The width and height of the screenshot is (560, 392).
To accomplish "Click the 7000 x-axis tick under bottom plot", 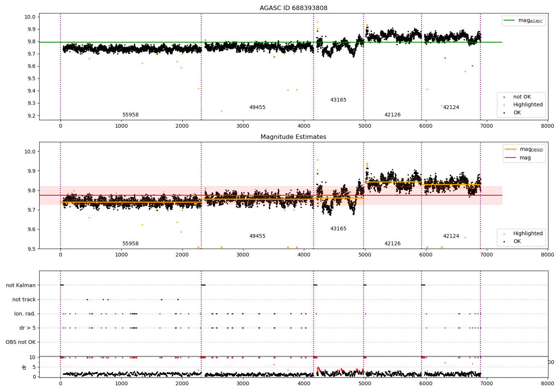I will point(487,383).
